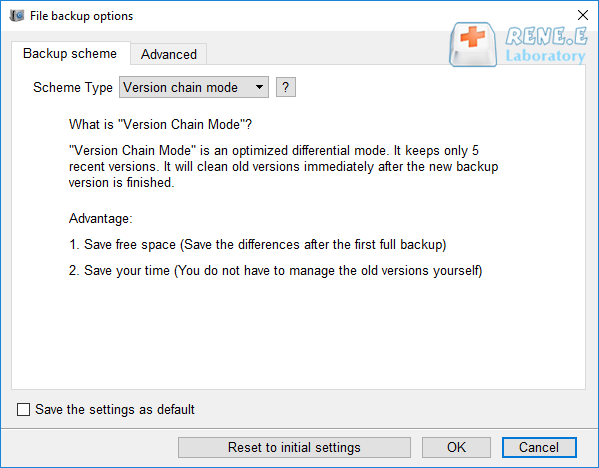The image size is (599, 468).
Task: Select the Backup scheme tab
Action: point(70,53)
